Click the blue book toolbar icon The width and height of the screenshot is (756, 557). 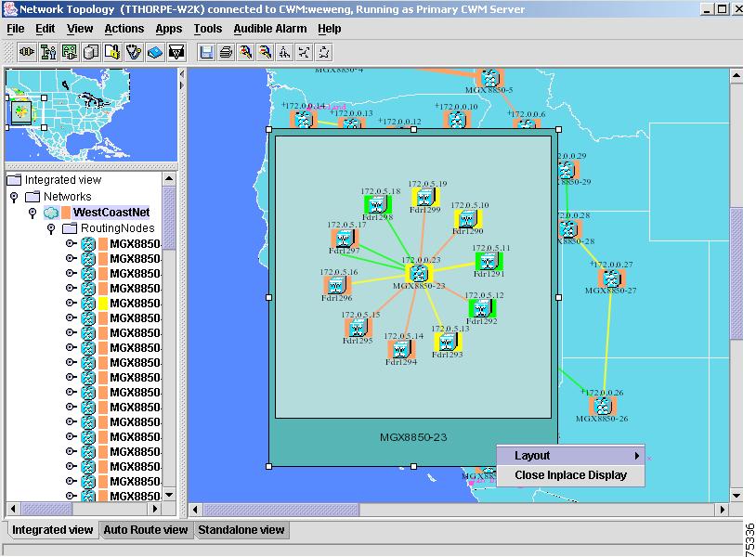pyautogui.click(x=155, y=52)
